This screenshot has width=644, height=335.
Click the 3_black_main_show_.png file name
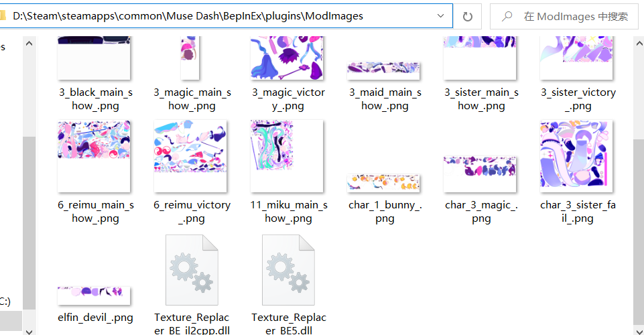click(x=96, y=99)
